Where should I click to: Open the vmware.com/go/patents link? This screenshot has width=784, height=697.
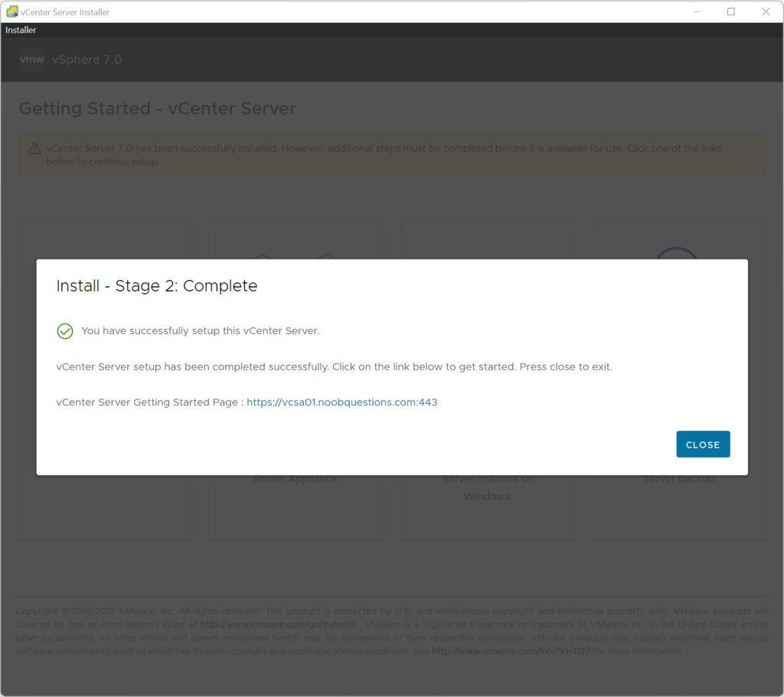278,624
